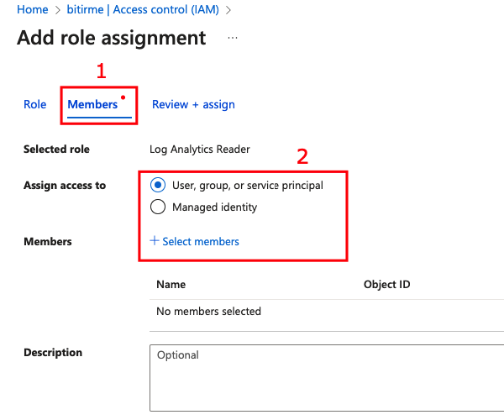Click the plus icon beside Select members
This screenshot has height=420, width=504.
coord(154,241)
